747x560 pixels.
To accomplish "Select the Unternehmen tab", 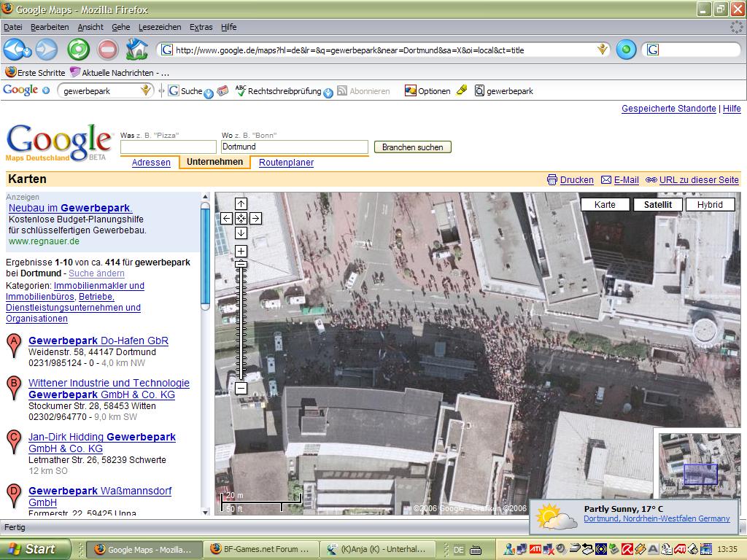I will click(x=215, y=162).
